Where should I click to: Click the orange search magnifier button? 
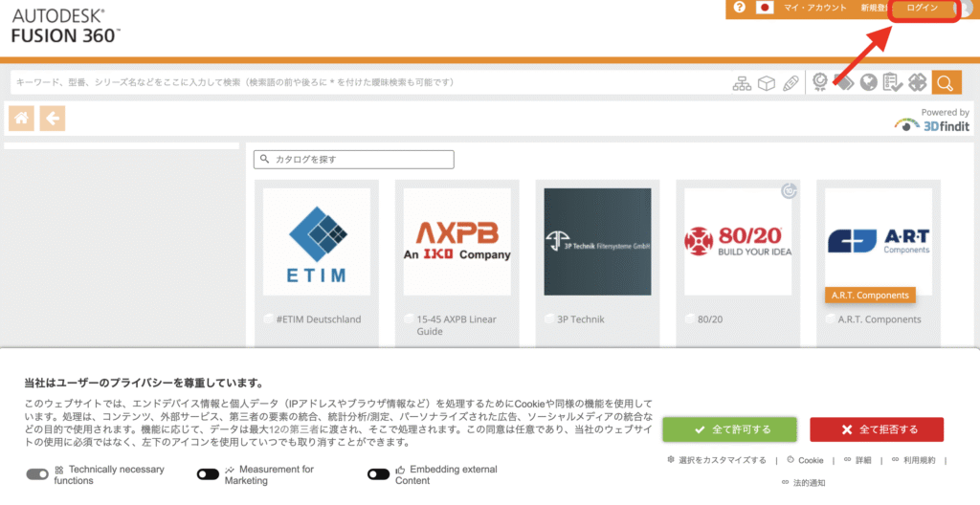(x=946, y=83)
